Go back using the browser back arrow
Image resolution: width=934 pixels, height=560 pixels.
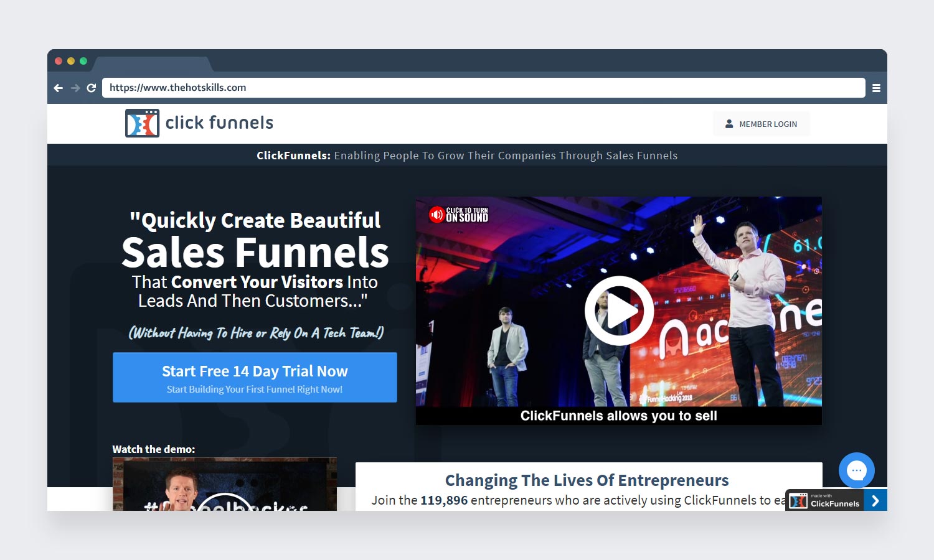coord(59,88)
